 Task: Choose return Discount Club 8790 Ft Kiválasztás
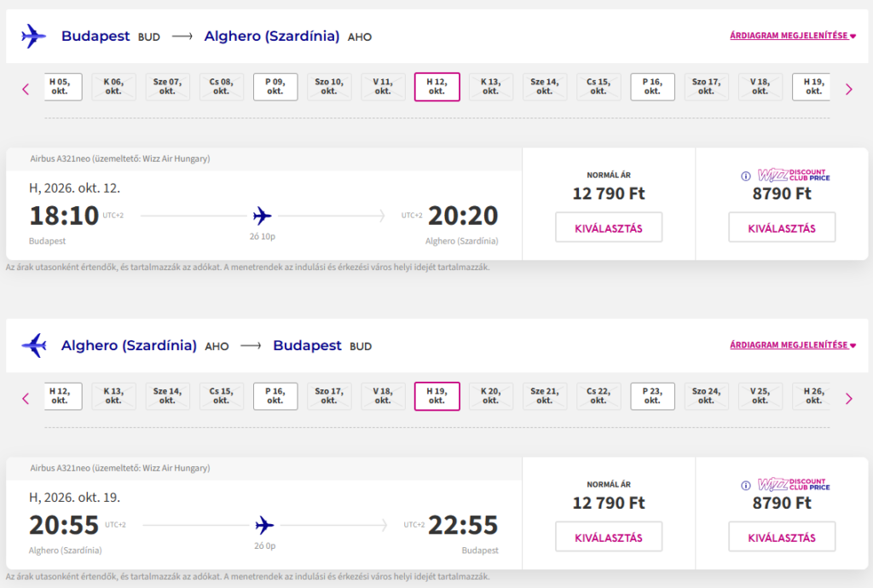pyautogui.click(x=782, y=537)
